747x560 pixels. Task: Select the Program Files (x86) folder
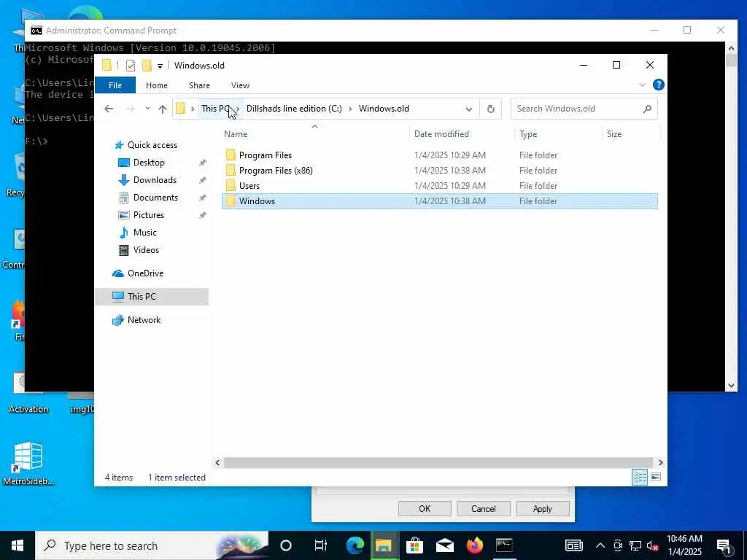click(440, 171)
